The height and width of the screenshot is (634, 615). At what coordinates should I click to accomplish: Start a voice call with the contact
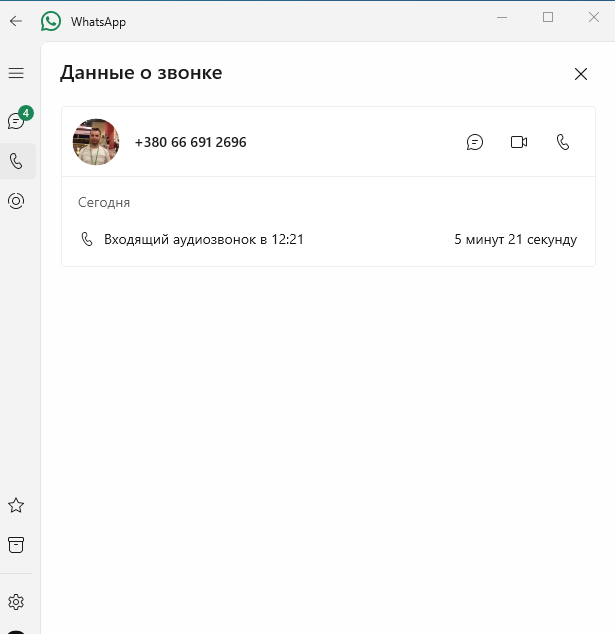[563, 142]
